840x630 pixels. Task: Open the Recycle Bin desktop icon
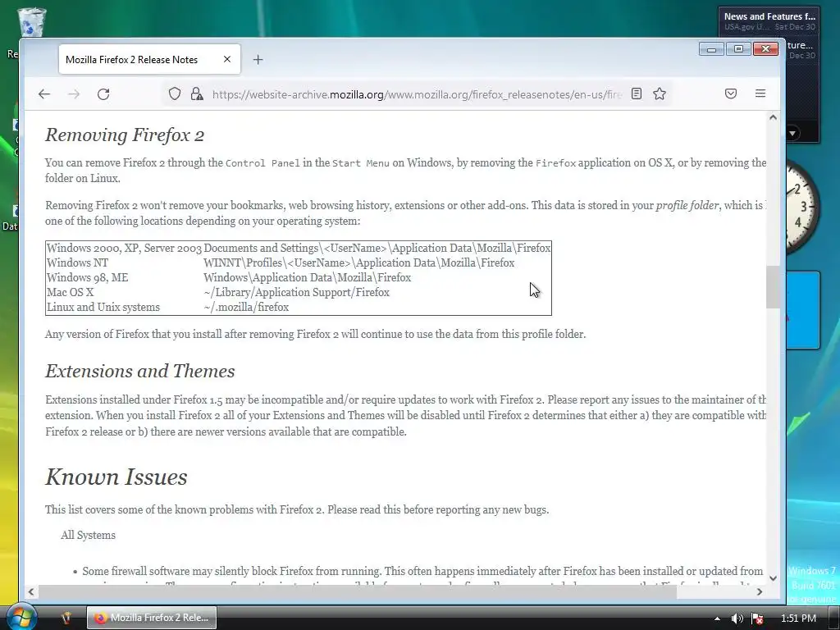pyautogui.click(x=32, y=22)
